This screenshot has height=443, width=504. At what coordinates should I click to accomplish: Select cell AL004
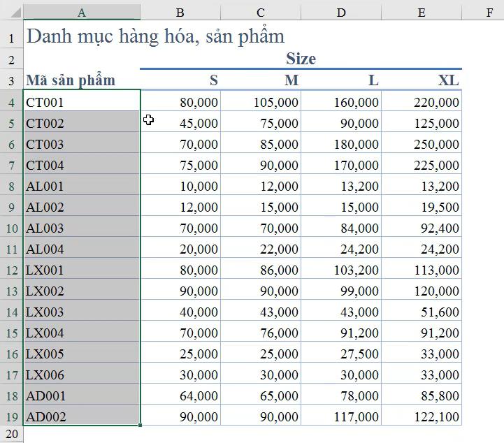pyautogui.click(x=82, y=249)
